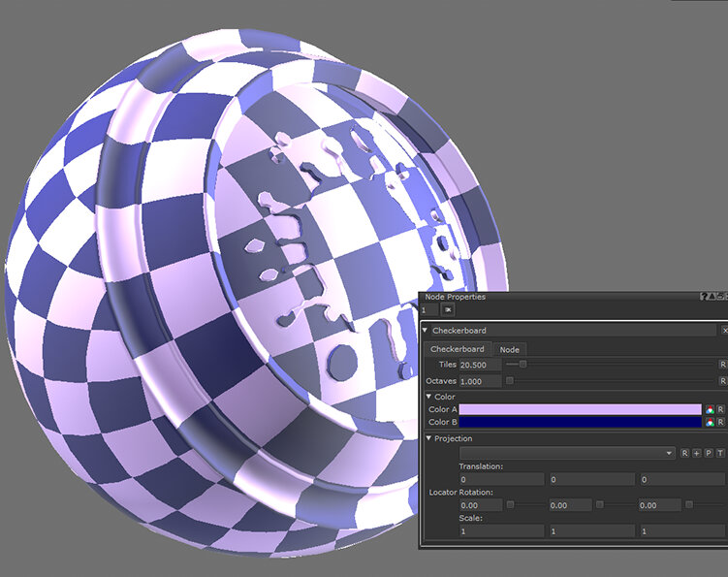
Task: Click the help icon in Node Properties header
Action: 704,297
